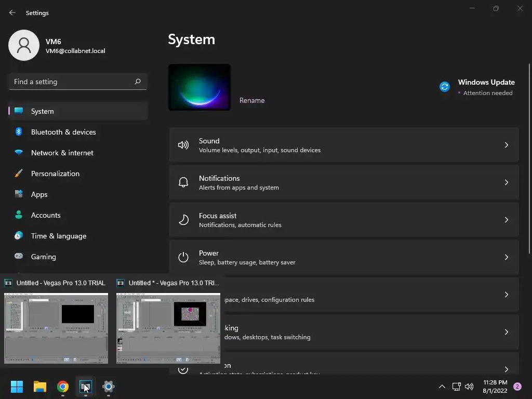This screenshot has height=399, width=532.
Task: Open the Sound settings row
Action: pyautogui.click(x=344, y=145)
